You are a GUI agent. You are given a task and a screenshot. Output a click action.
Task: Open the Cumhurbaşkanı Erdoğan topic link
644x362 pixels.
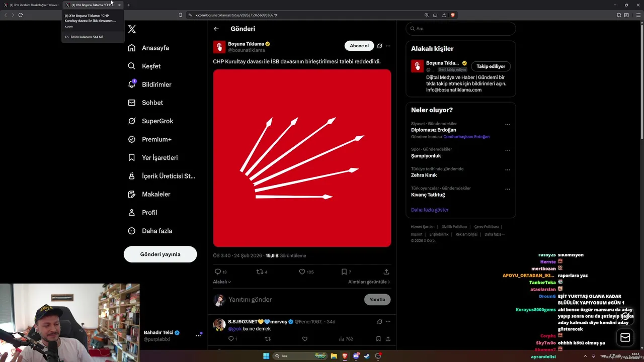[466, 137]
